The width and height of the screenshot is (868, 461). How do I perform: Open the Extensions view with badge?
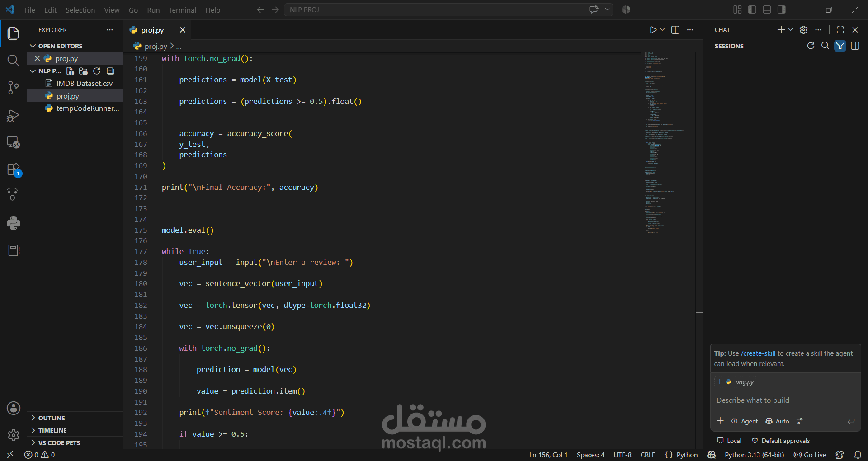(14, 170)
